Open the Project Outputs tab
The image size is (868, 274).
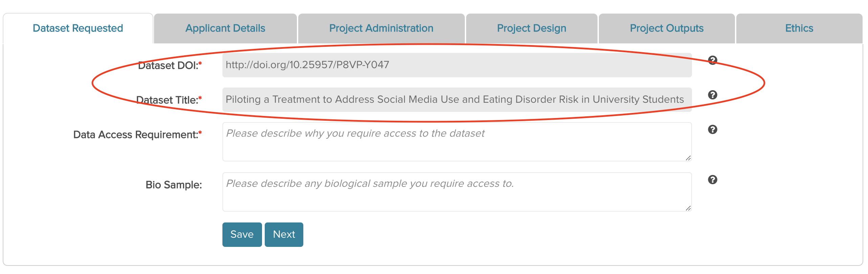tap(667, 28)
